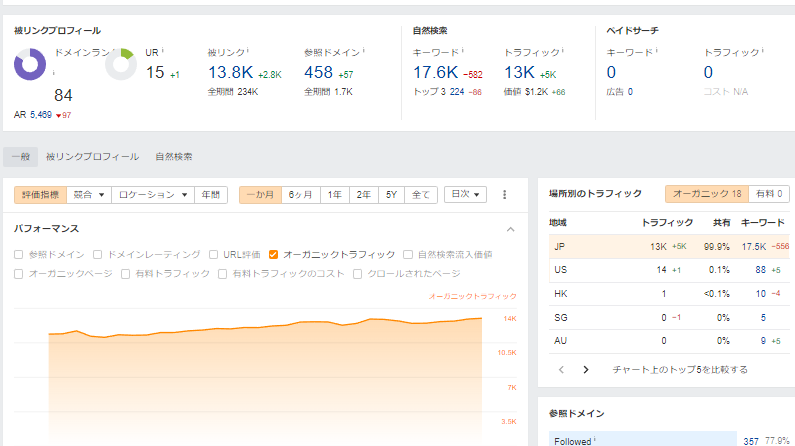Click the Followed 357 domains value
Viewport: 795px width, 446px height.
click(x=751, y=441)
